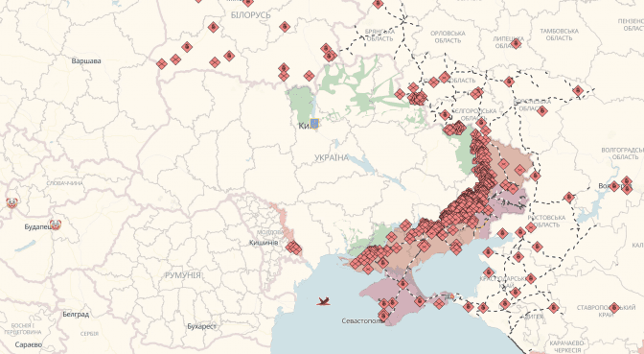Click the Бухарест city label

201,326
